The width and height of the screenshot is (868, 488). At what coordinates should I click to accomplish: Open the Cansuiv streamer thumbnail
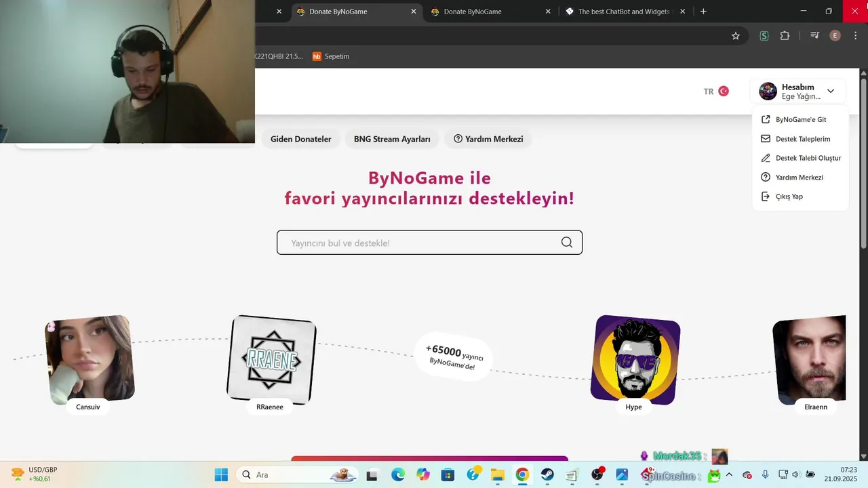point(90,360)
